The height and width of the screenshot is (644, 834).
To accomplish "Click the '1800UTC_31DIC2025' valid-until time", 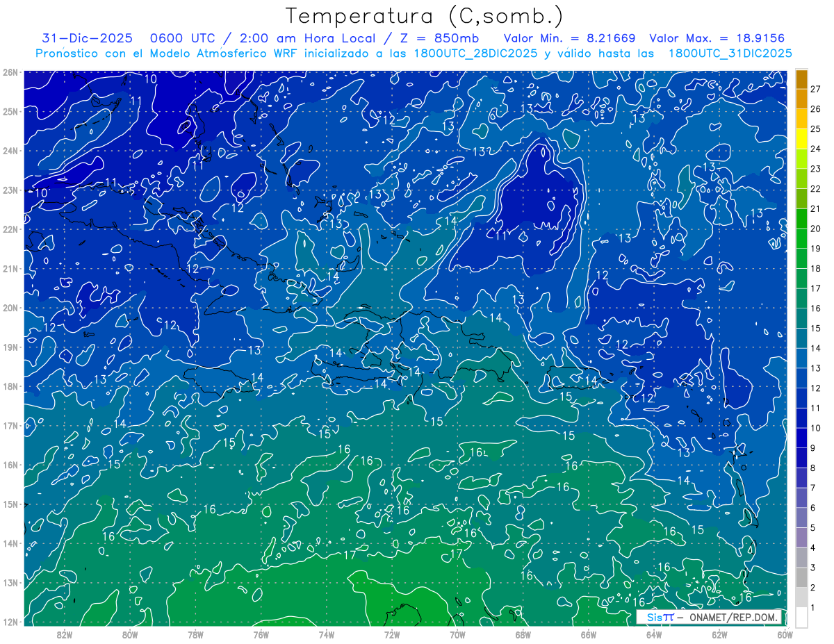I will [x=730, y=53].
